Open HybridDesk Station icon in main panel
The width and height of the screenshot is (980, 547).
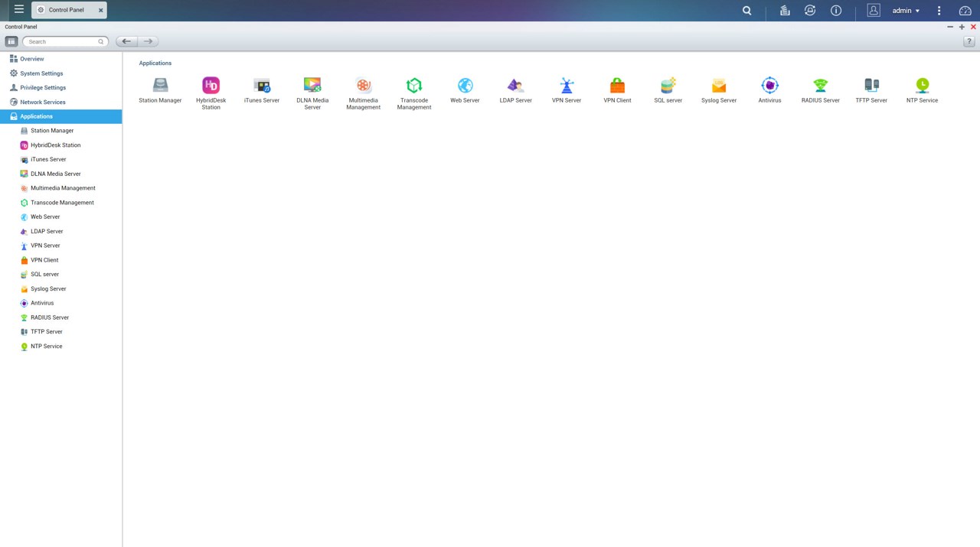tap(211, 85)
